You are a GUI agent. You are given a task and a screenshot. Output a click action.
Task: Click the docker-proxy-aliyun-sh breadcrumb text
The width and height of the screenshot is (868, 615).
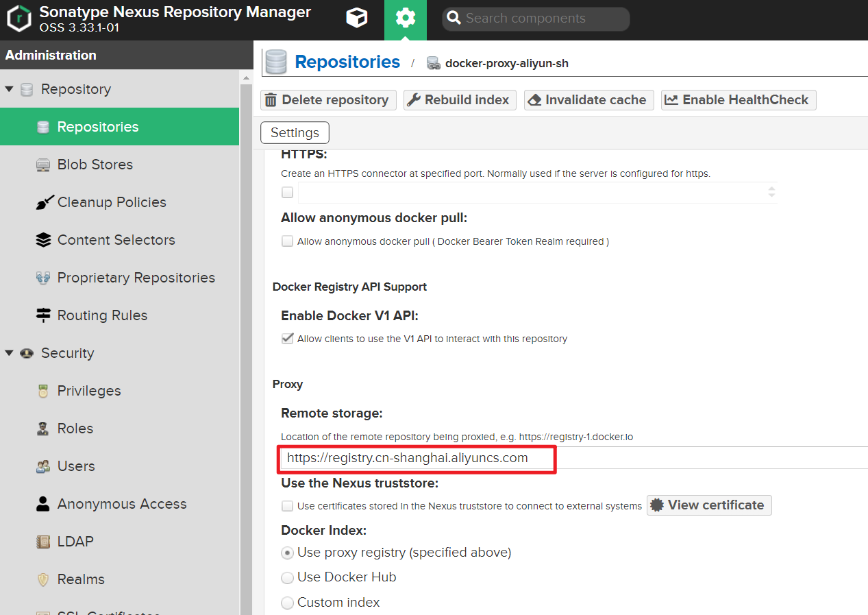point(507,63)
